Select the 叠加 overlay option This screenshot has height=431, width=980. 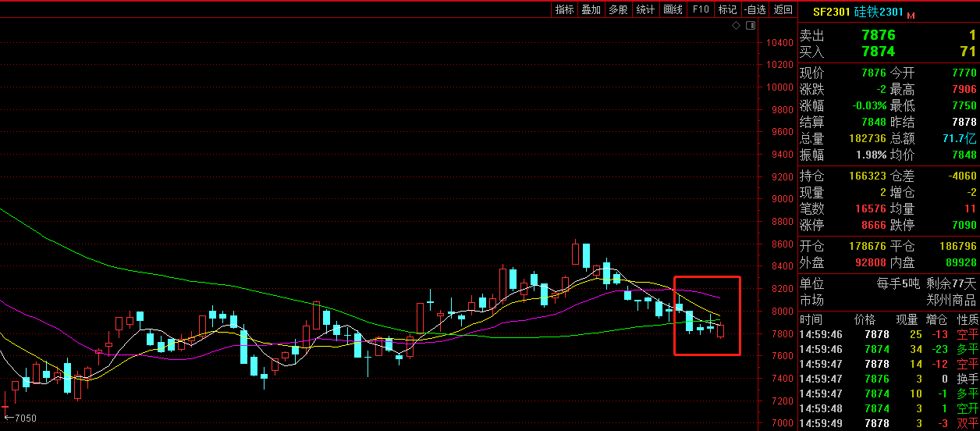coord(591,9)
